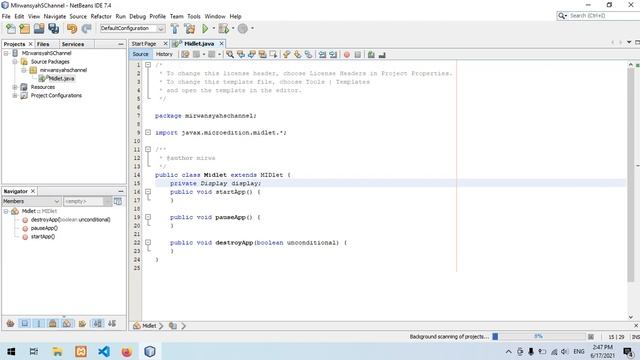Click the Undo toolbar icon
This screenshot has width=640, height=360.
tap(72, 29)
